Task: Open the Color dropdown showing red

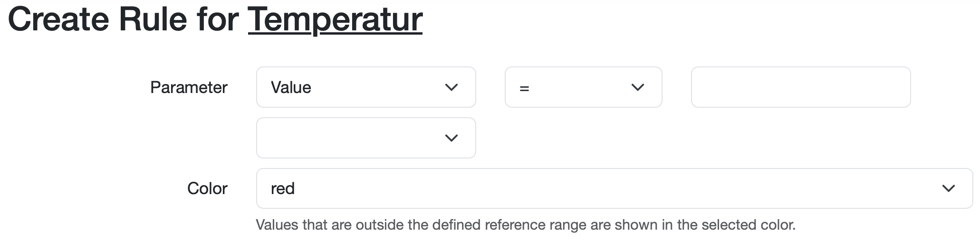Action: click(614, 188)
